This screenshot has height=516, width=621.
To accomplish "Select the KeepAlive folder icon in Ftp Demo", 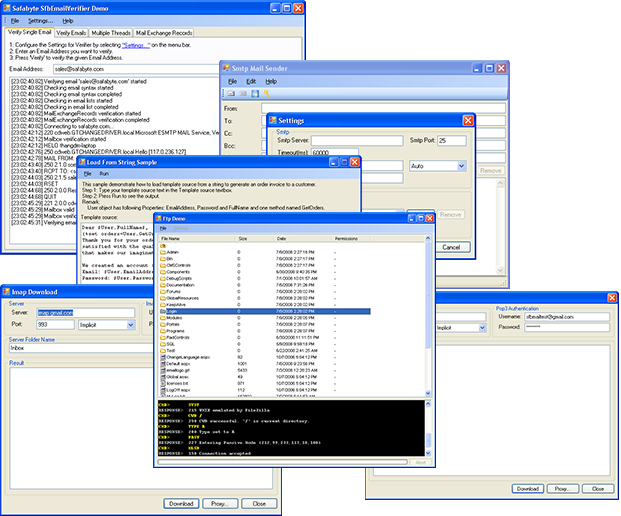I will (163, 305).
